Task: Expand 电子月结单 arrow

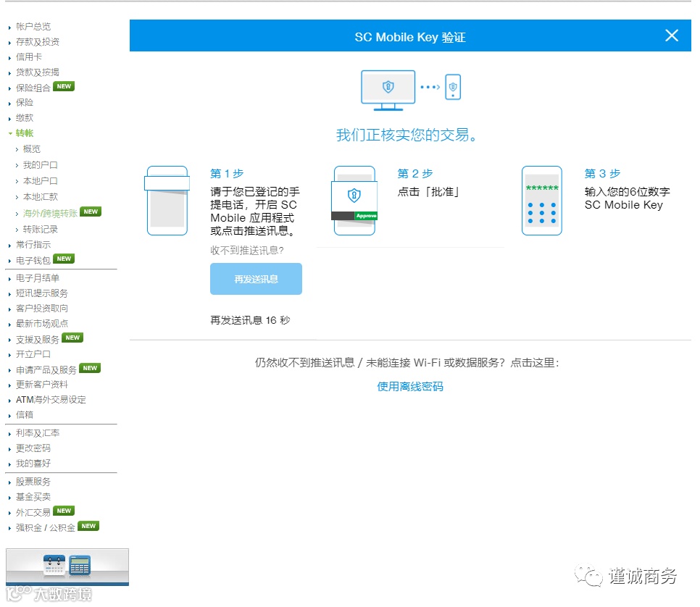Action: click(10, 279)
